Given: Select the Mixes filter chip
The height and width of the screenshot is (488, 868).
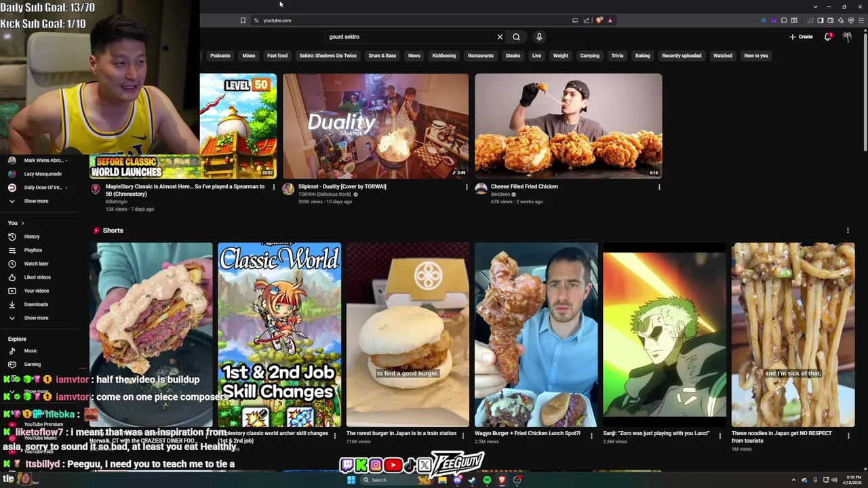Looking at the screenshot, I should click(249, 56).
